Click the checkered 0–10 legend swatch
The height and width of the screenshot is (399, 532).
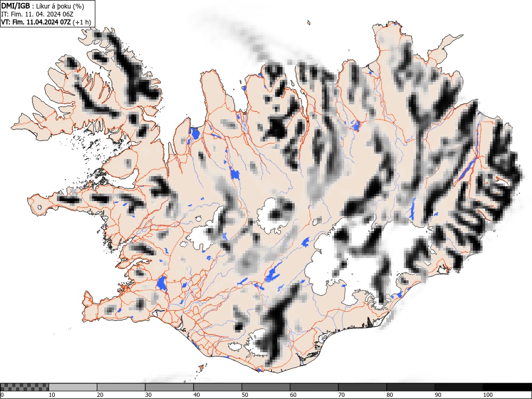click(25, 387)
